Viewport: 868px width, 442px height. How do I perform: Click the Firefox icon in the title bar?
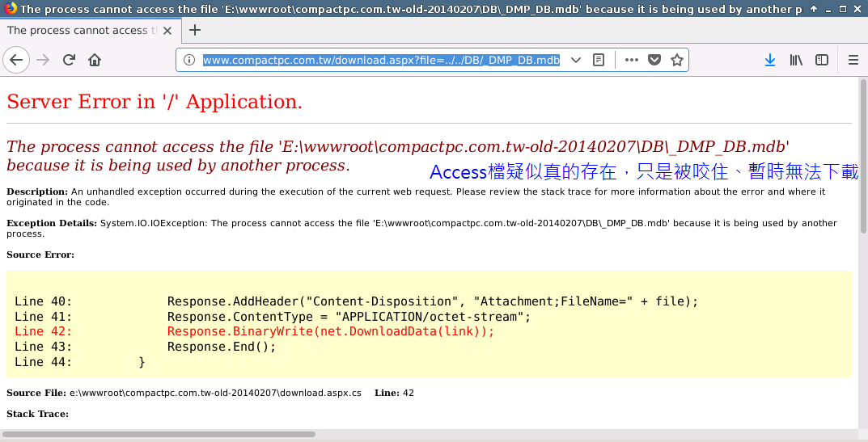(9, 8)
